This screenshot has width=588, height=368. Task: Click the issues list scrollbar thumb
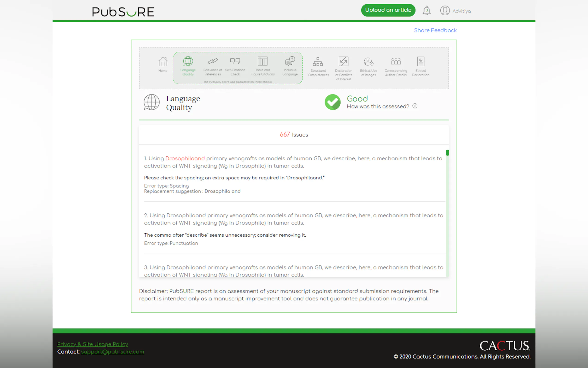[x=447, y=153]
